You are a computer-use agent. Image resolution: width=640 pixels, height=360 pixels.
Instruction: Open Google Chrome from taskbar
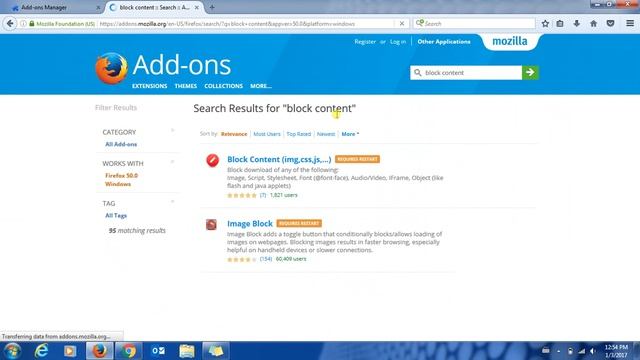tap(128, 351)
